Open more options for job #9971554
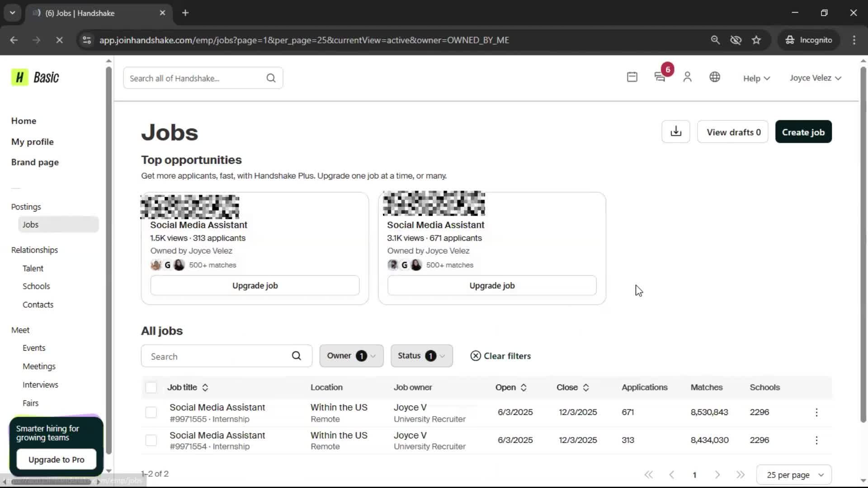This screenshot has width=868, height=488. pyautogui.click(x=816, y=441)
